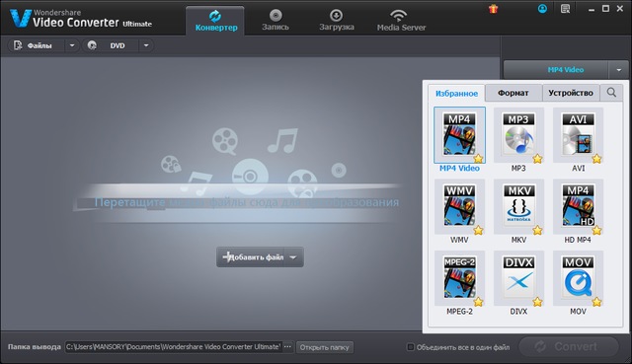Toggle the favorite star on MPEG-2
This screenshot has width=632, height=364.
pos(478,302)
